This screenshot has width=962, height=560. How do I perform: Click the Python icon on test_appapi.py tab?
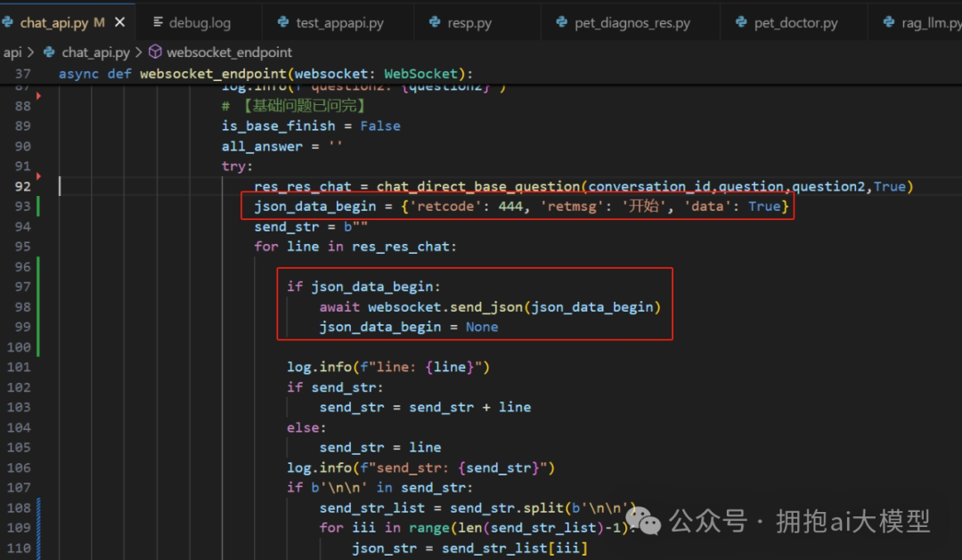coord(283,22)
